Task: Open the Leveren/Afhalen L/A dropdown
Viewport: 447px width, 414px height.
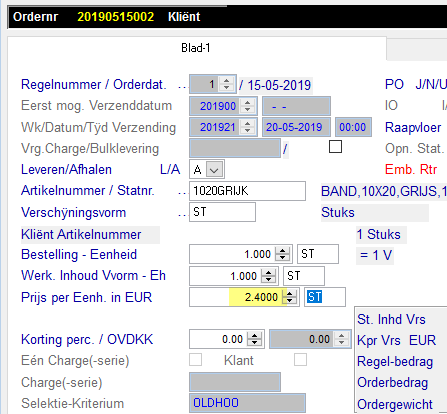Action: [x=214, y=170]
